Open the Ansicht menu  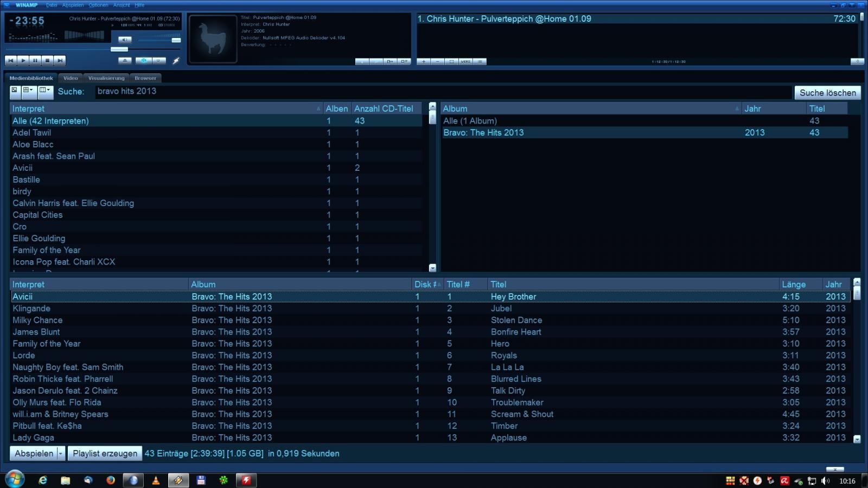[122, 5]
